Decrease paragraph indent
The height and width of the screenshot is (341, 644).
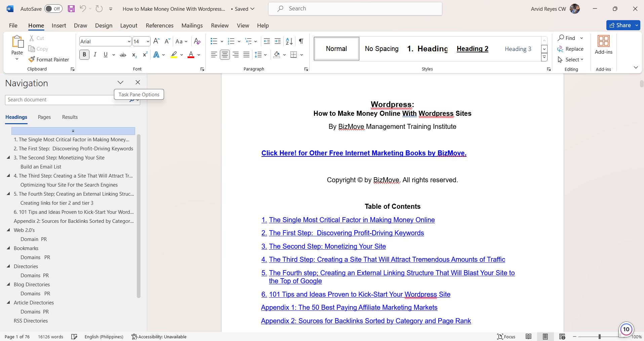point(267,41)
